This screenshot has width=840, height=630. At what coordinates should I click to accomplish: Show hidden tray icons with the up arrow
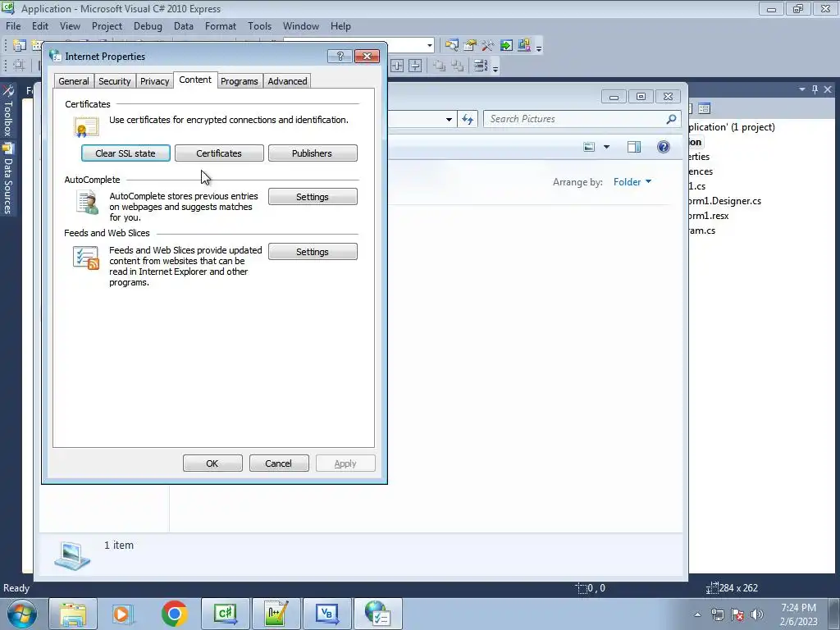pyautogui.click(x=697, y=614)
